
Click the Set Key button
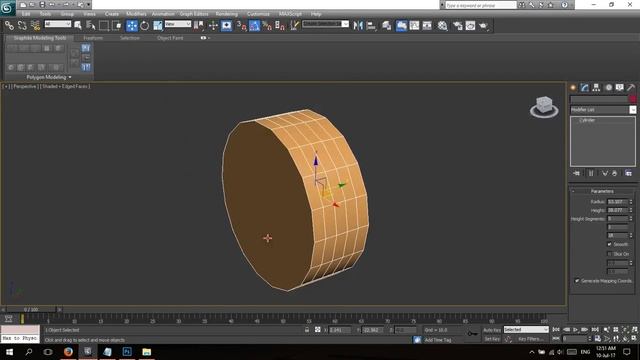tap(492, 339)
